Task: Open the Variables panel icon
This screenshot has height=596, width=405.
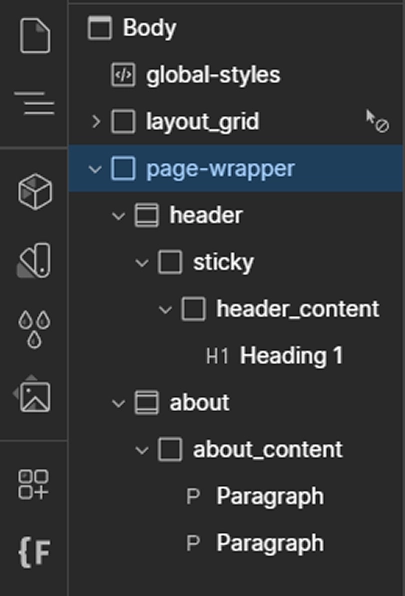Action: click(34, 260)
